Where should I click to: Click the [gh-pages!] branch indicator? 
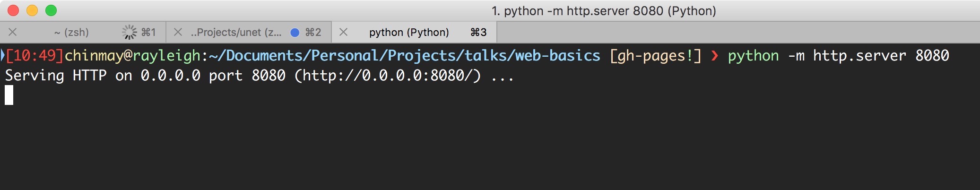click(656, 56)
